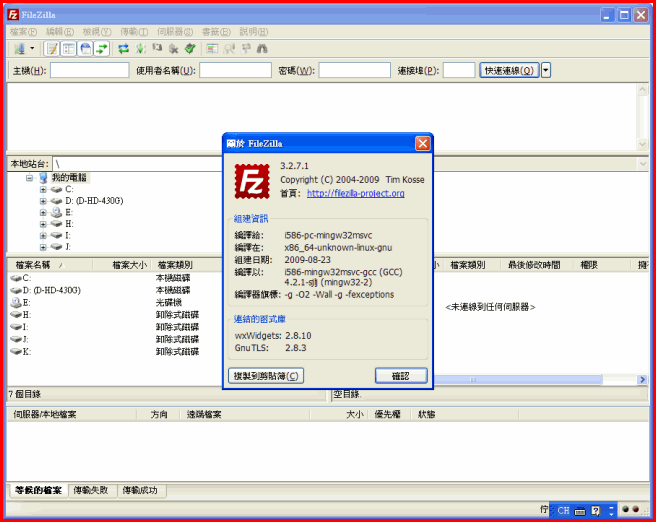Click the green checkmark reconnect icon
The width and height of the screenshot is (656, 522).
pyautogui.click(x=189, y=48)
